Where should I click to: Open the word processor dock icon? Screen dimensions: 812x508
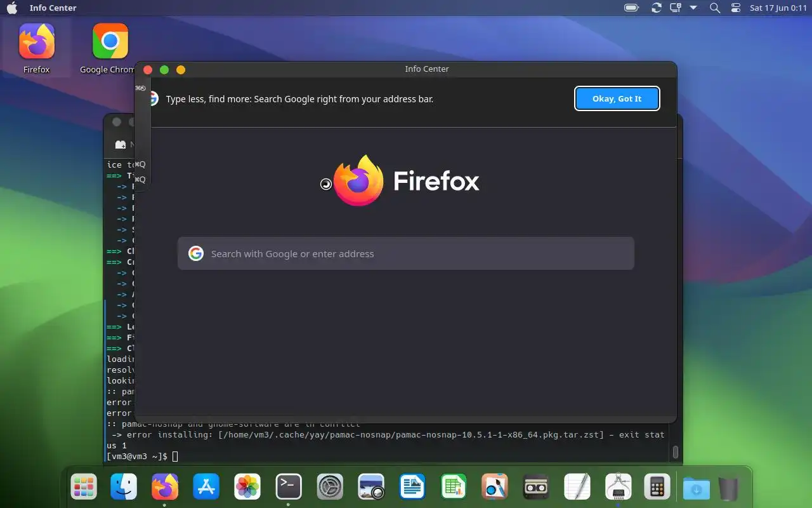click(412, 487)
